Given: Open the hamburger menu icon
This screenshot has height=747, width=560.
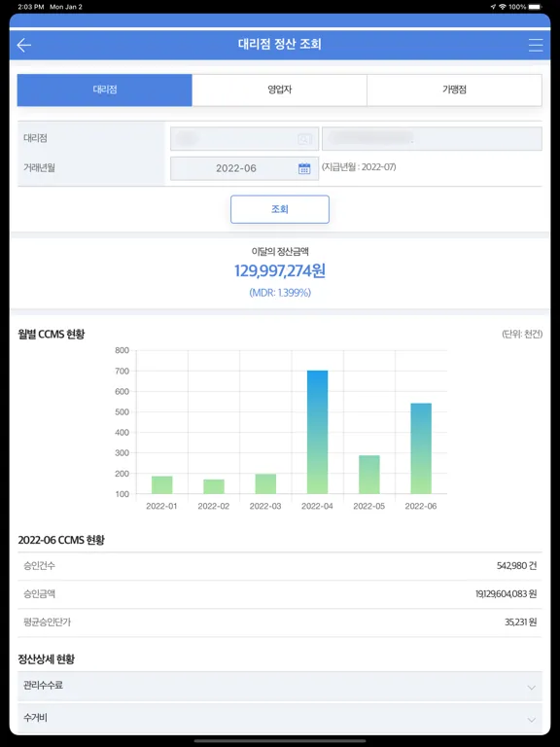Looking at the screenshot, I should pyautogui.click(x=536, y=45).
